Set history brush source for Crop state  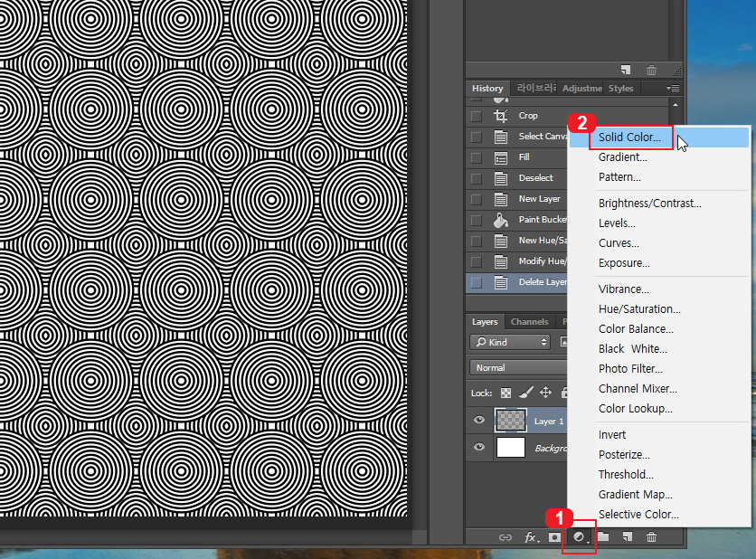(477, 117)
